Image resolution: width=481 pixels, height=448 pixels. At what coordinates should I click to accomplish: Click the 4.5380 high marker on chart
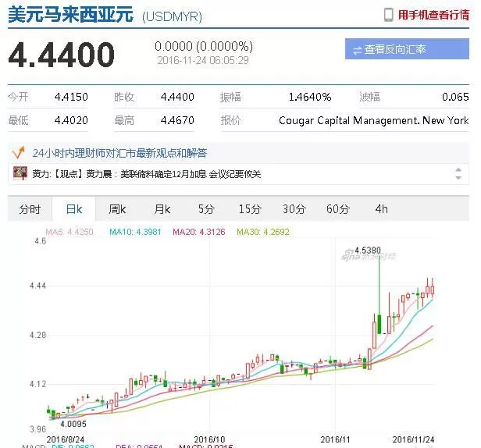click(x=368, y=251)
